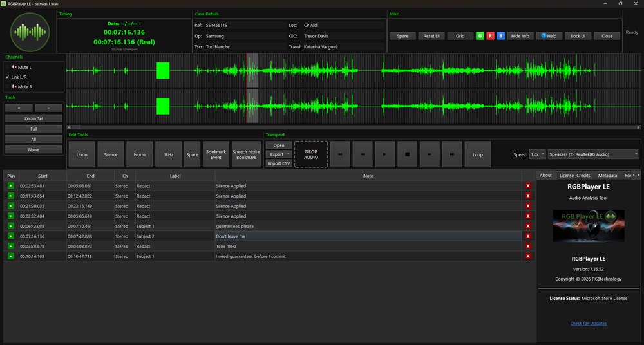Image resolution: width=644 pixels, height=345 pixels.
Task: Follow the Check for Updates link
Action: (589, 323)
